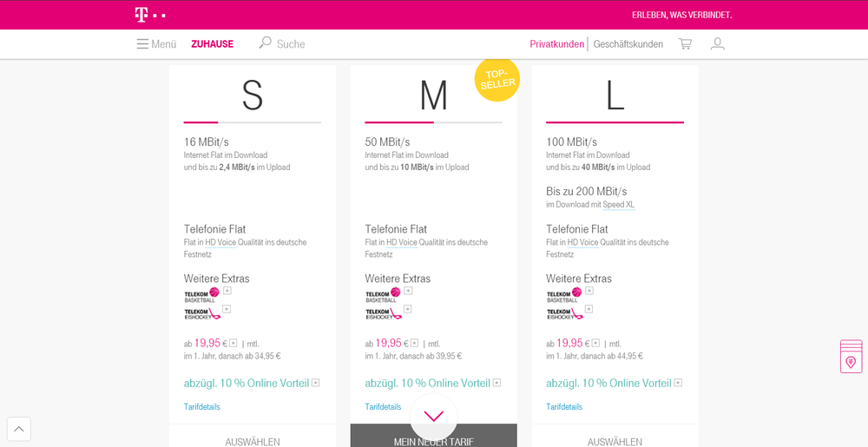Click Telekom Eishockey logo in tariff L
The width and height of the screenshot is (868, 447).
pos(564,313)
